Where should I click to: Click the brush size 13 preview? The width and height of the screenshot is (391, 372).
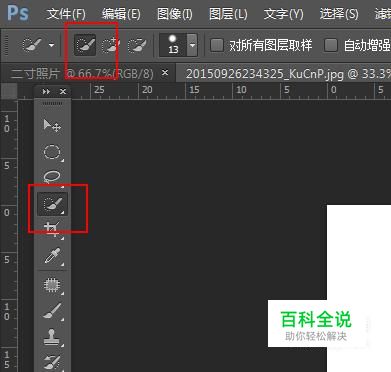tap(173, 45)
